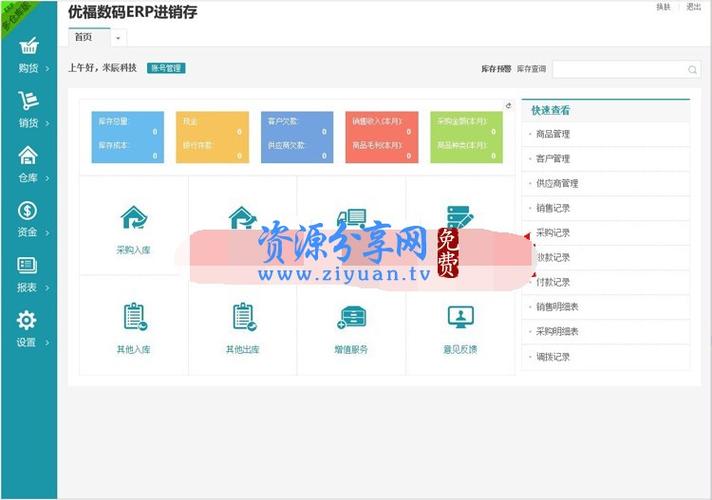Viewport: 712px width, 500px height.
Task: Click the 优福数码ERP进销存 title
Action: coord(133,12)
